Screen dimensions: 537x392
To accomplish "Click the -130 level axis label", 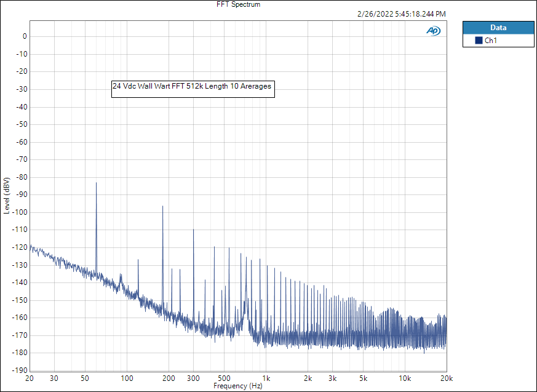I will (x=20, y=265).
